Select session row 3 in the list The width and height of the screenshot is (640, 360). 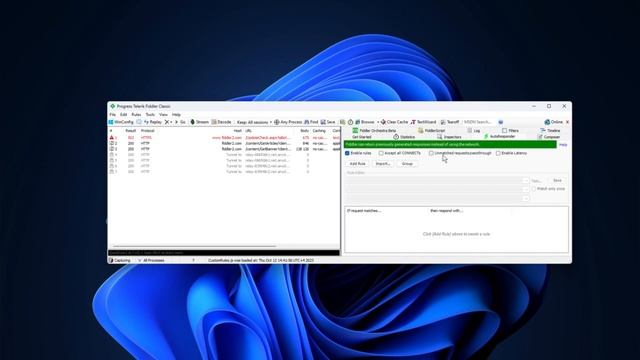pyautogui.click(x=224, y=149)
